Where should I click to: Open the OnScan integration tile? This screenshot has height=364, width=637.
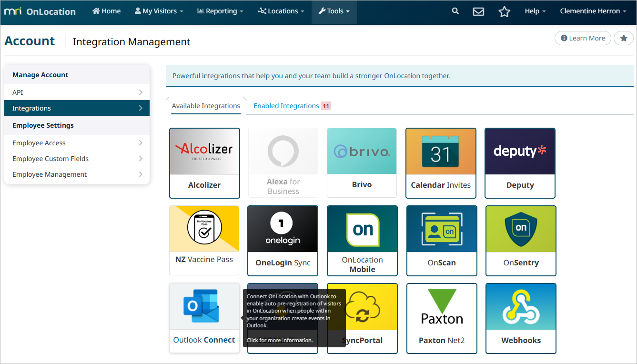pos(442,241)
